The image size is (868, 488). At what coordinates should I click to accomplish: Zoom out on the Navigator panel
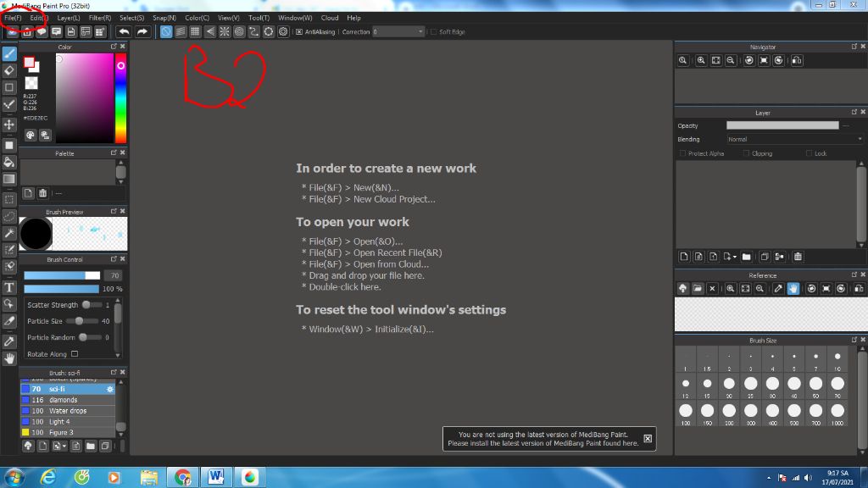pyautogui.click(x=731, y=60)
